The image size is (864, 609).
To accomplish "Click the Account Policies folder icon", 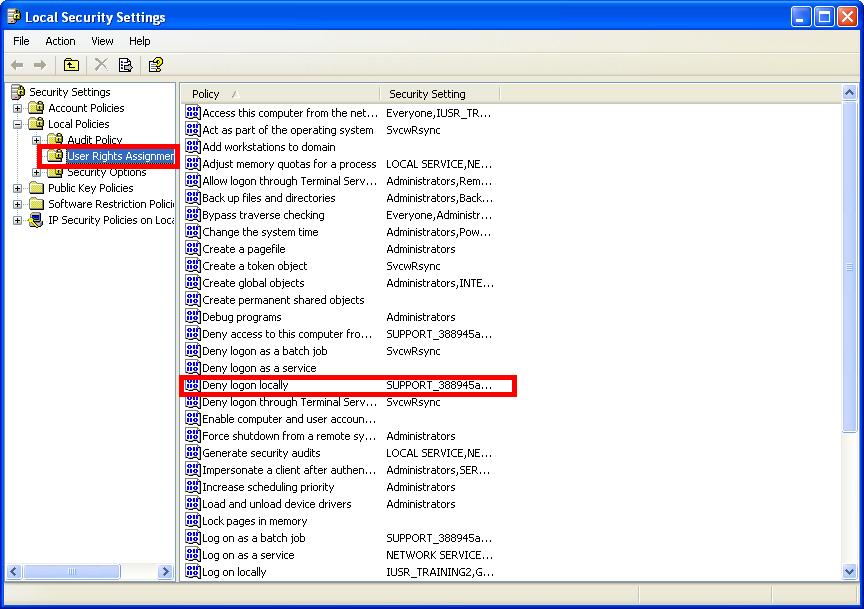I will (x=36, y=107).
